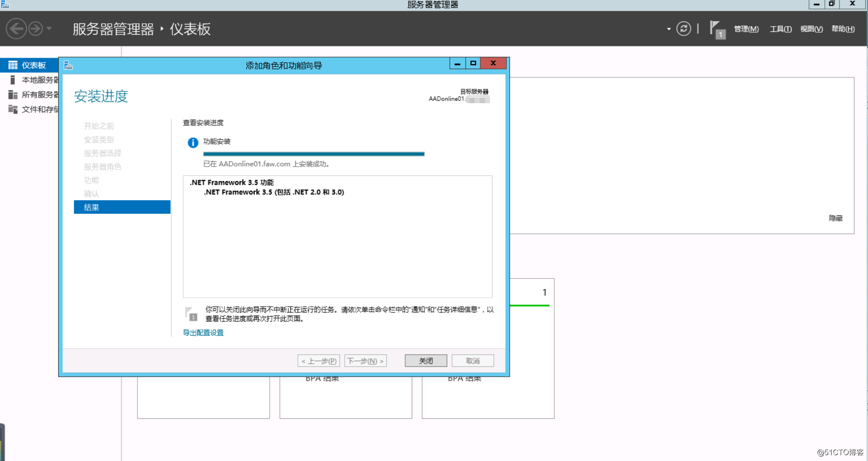
Task: Click the 取消 button in the wizard
Action: coord(473,361)
